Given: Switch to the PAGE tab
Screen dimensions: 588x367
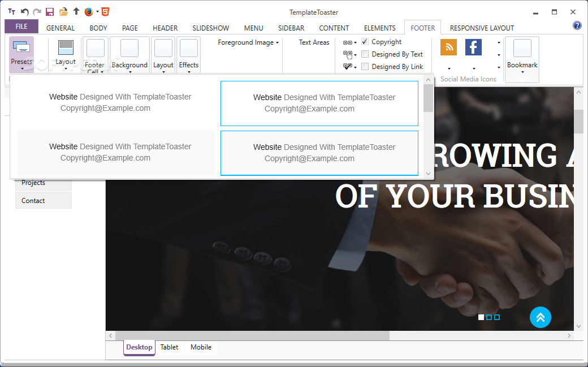Looking at the screenshot, I should tap(129, 28).
